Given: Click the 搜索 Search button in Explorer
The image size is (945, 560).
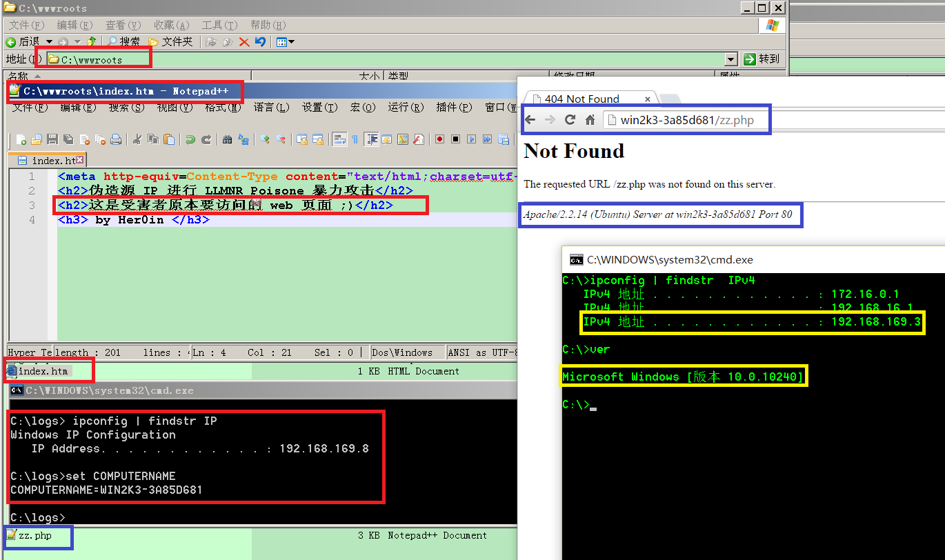Looking at the screenshot, I should coord(123,42).
